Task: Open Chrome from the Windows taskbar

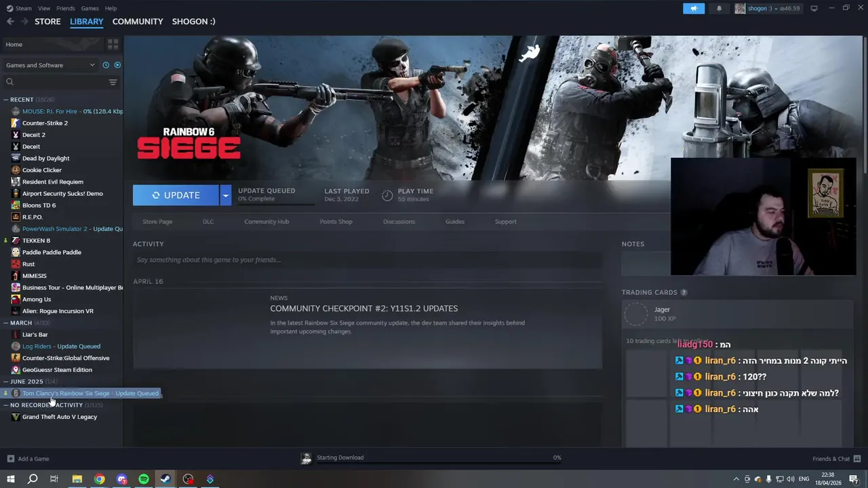Action: click(100, 479)
